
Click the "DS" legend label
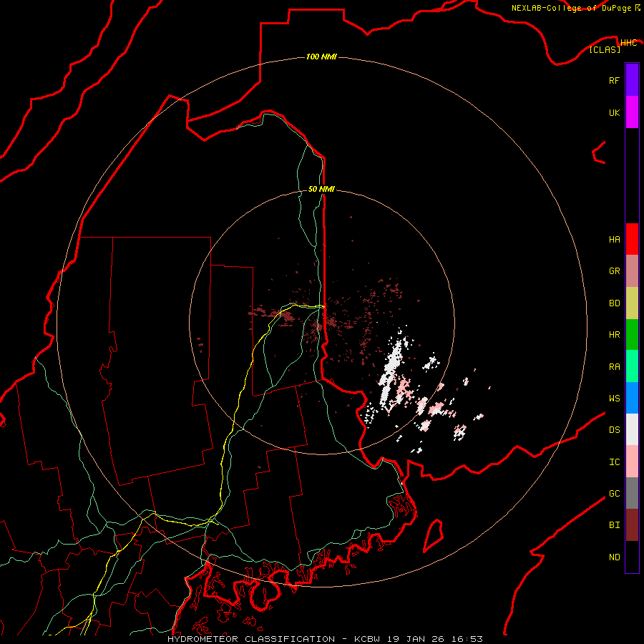point(614,430)
